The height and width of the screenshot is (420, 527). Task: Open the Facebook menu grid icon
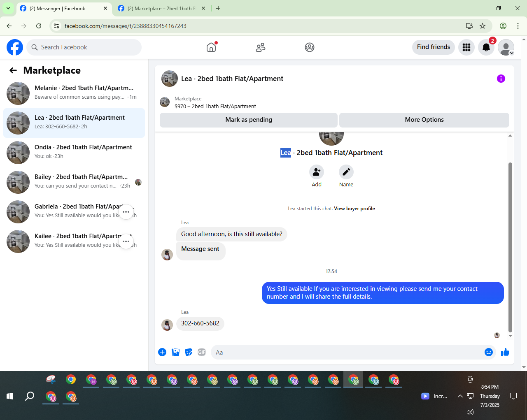466,47
